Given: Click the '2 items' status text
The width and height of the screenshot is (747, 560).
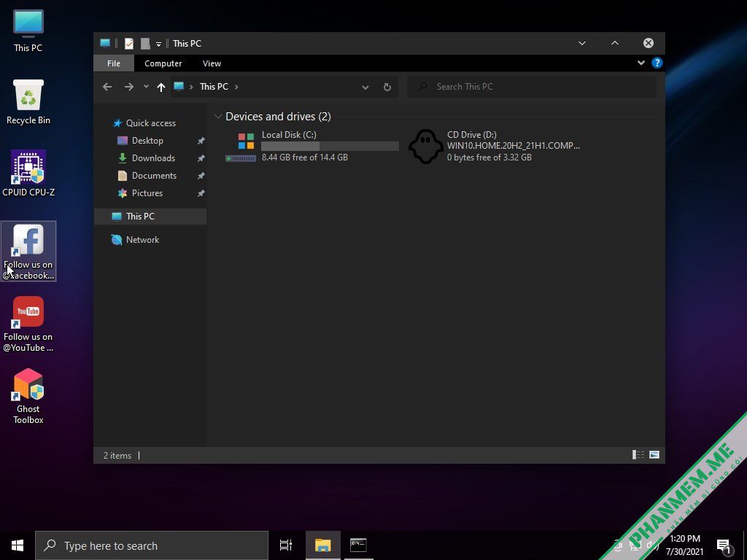Looking at the screenshot, I should point(117,456).
